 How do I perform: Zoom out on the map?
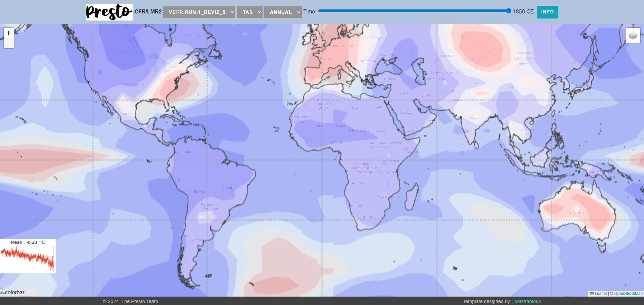point(9,43)
